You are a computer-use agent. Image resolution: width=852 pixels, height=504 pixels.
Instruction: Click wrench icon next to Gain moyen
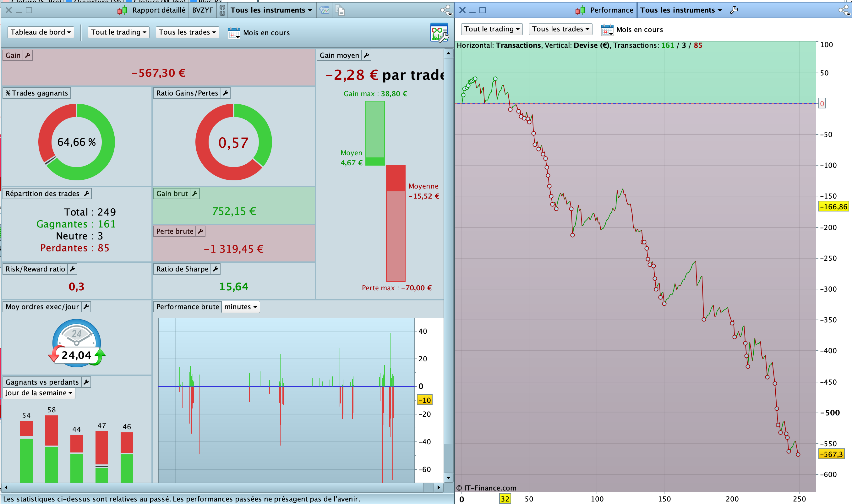[366, 55]
